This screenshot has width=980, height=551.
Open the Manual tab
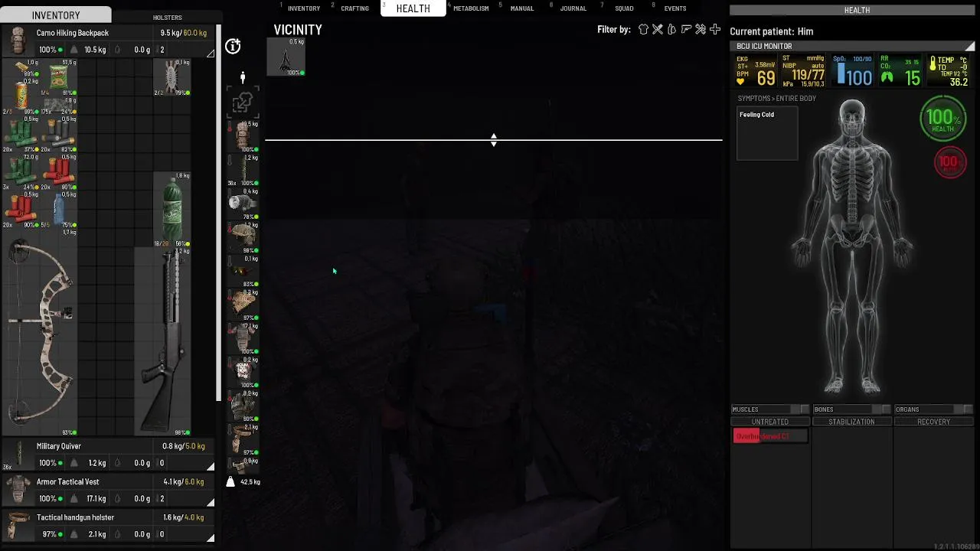coord(522,8)
